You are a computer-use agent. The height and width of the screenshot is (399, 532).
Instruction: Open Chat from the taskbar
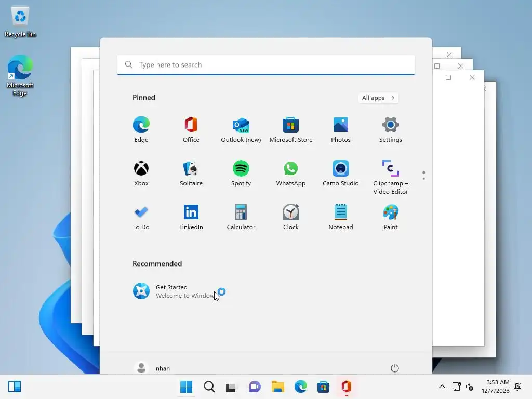click(x=255, y=387)
